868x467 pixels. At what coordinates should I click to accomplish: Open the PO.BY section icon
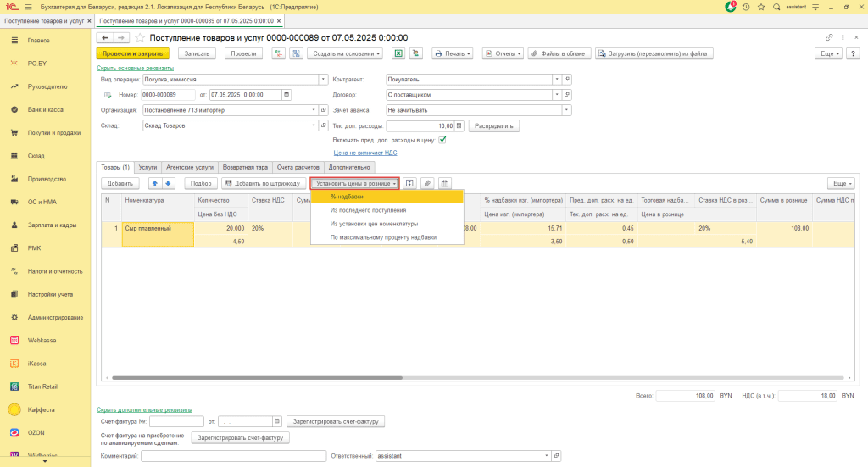pyautogui.click(x=14, y=63)
